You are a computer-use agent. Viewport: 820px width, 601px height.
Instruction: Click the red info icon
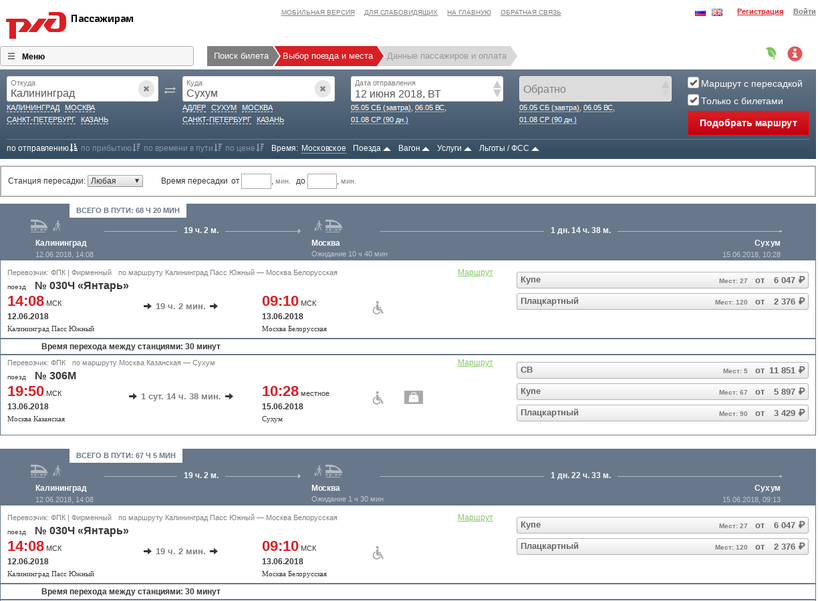(x=795, y=54)
